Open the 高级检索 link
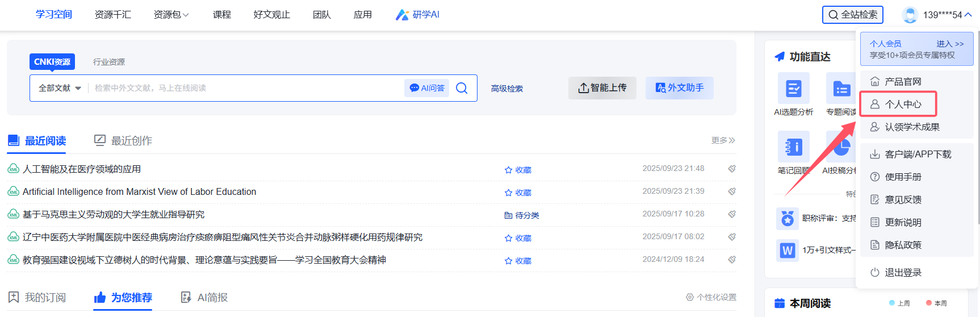The image size is (980, 317). tap(507, 89)
